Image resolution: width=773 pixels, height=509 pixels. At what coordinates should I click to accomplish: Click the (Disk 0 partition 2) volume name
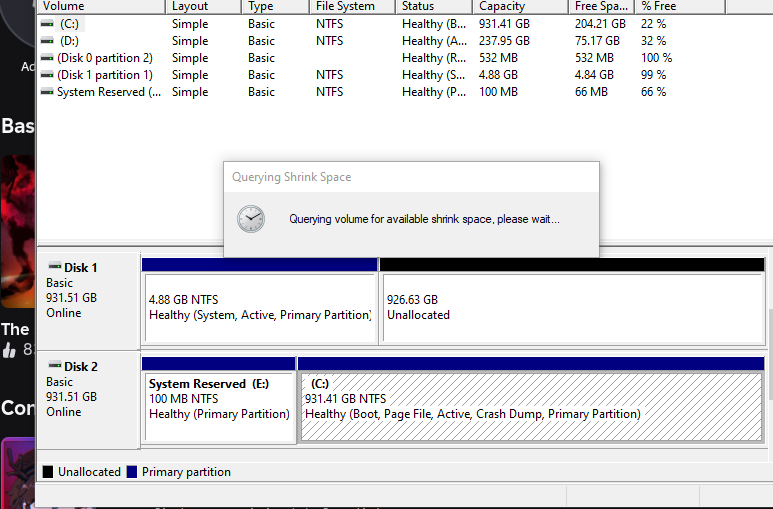coord(105,58)
